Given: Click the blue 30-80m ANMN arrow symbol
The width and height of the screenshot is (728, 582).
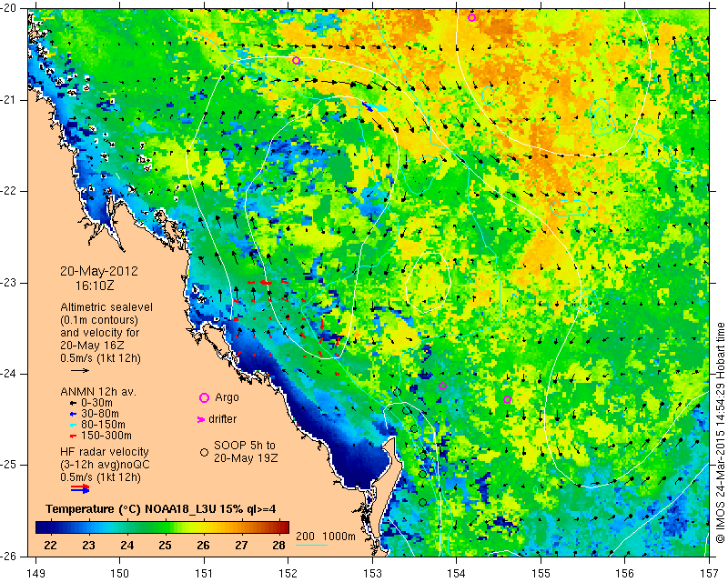Looking at the screenshot, I should tap(73, 414).
